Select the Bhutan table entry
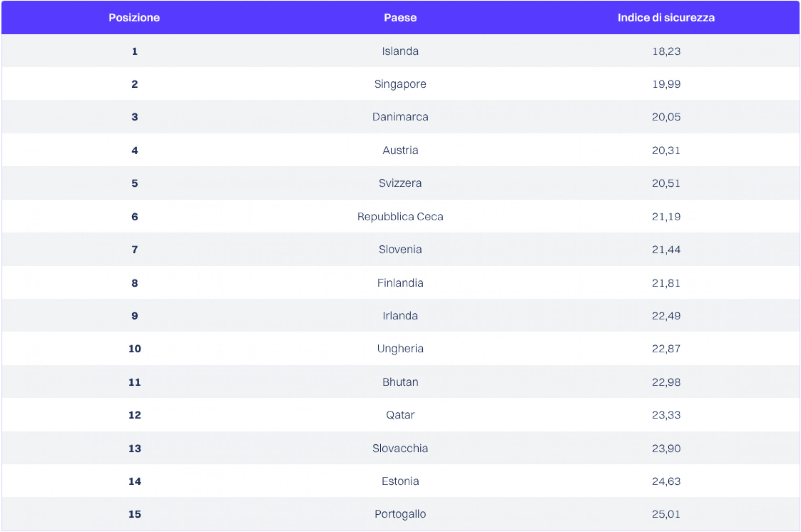The width and height of the screenshot is (801, 532). coord(400,382)
